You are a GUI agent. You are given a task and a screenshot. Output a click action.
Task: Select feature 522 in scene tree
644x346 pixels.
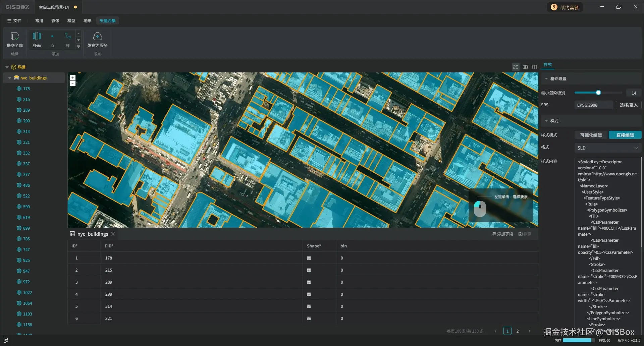26,196
